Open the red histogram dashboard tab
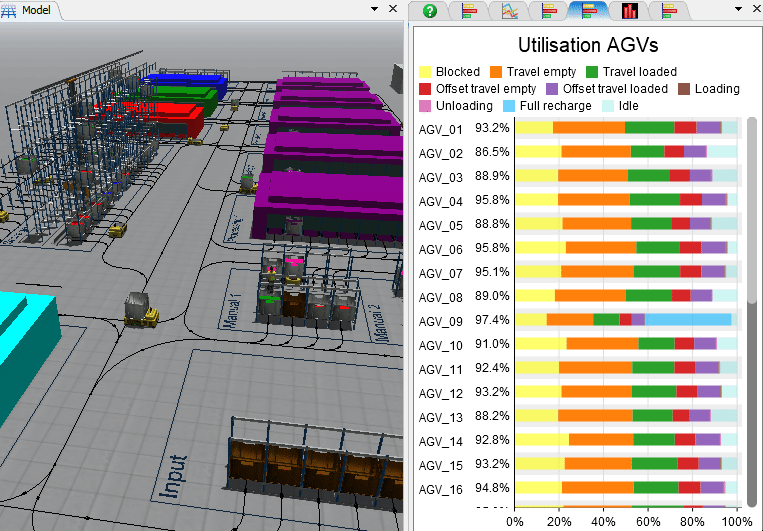Viewport: 763px width, 531px height. coord(630,11)
